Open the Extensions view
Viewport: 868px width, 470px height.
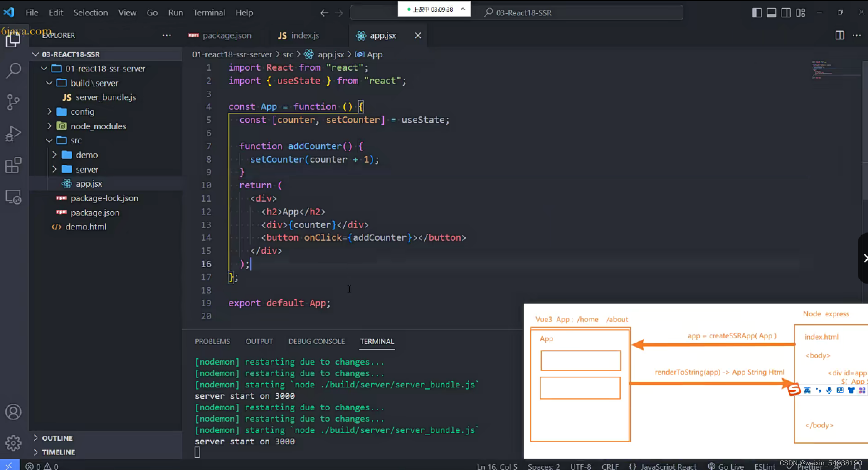[14, 165]
